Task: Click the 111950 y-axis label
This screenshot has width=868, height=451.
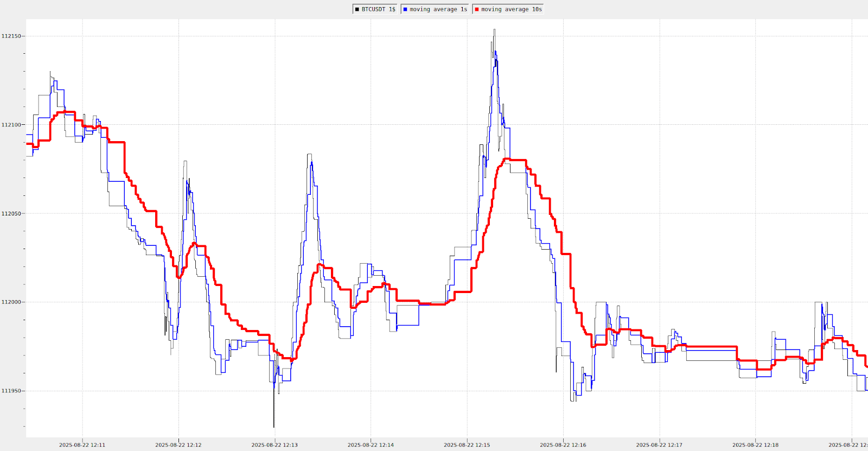Action: pos(11,391)
